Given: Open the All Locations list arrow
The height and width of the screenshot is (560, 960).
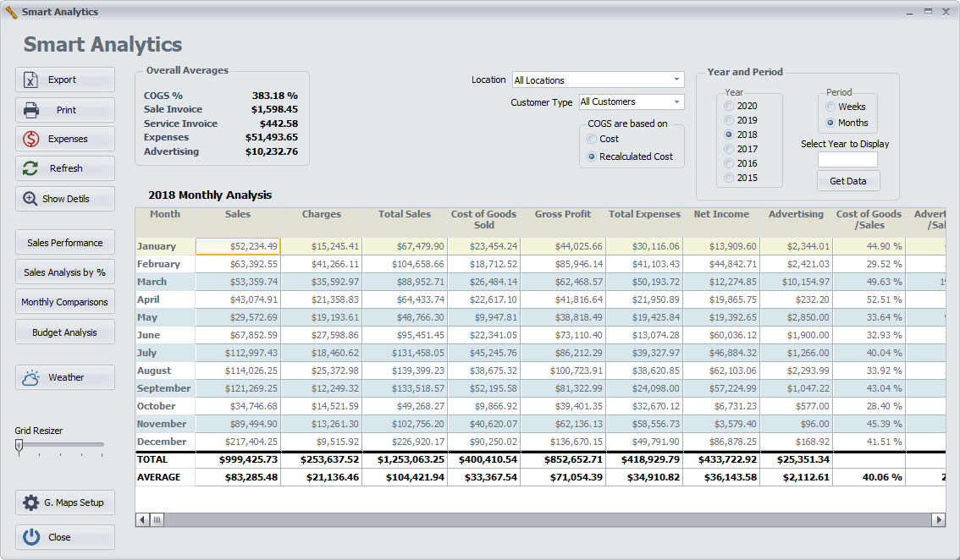Looking at the screenshot, I should (676, 79).
